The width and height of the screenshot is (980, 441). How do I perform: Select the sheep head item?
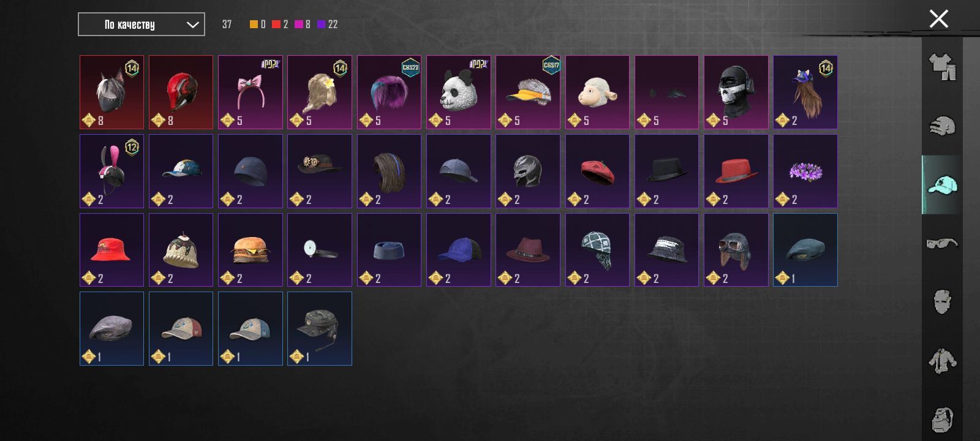(x=597, y=92)
